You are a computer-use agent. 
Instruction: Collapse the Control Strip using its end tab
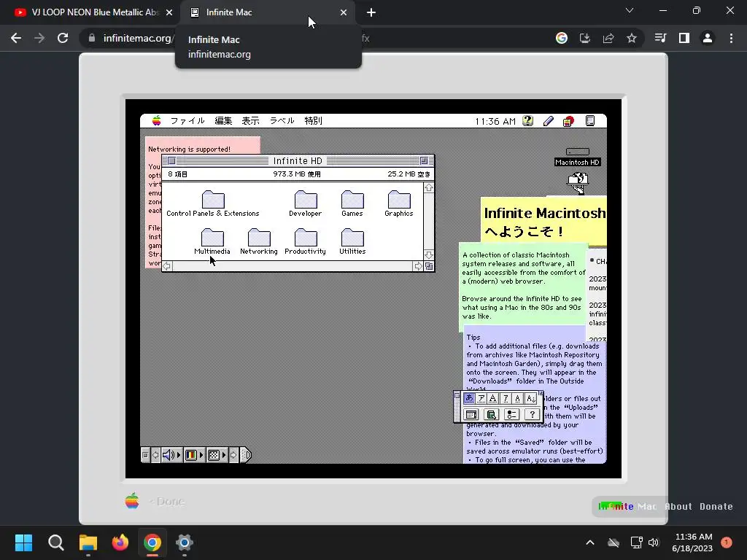coord(245,455)
